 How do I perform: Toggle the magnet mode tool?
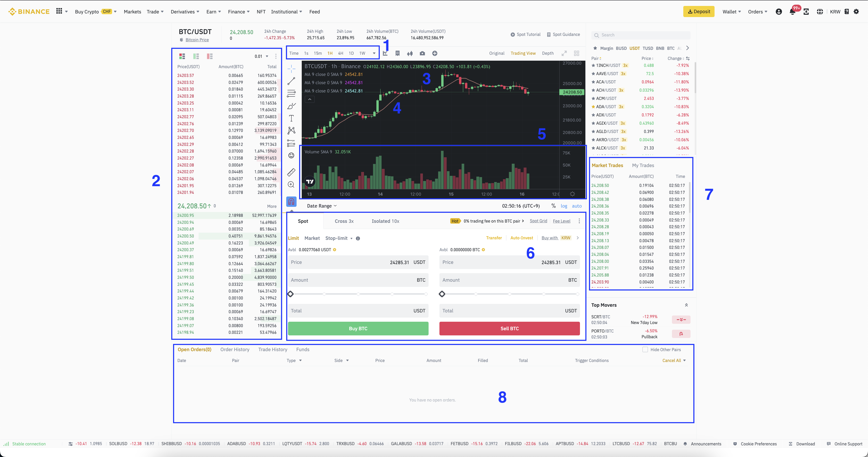[x=291, y=201]
